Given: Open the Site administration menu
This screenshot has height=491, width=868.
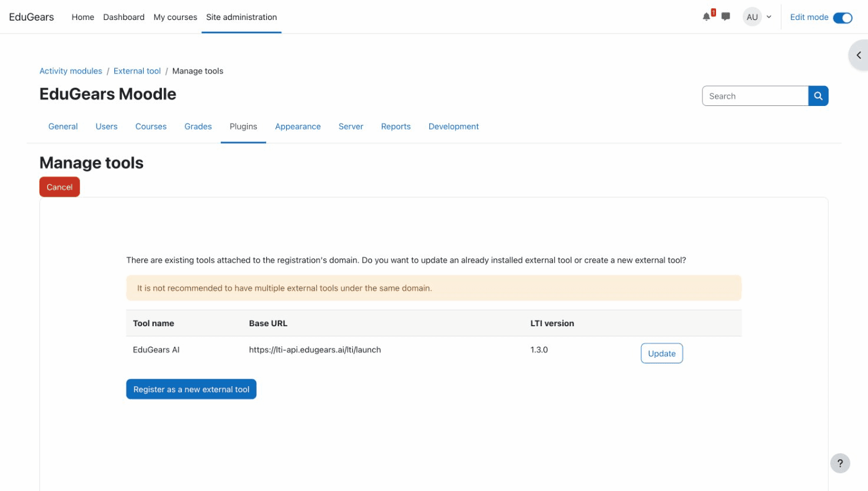Looking at the screenshot, I should coord(241,17).
